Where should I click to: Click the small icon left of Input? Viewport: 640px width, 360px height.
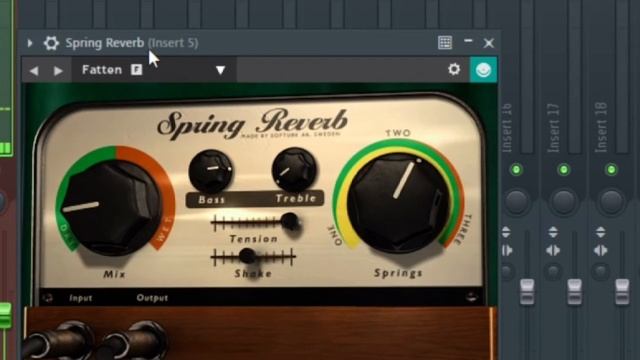(48, 298)
